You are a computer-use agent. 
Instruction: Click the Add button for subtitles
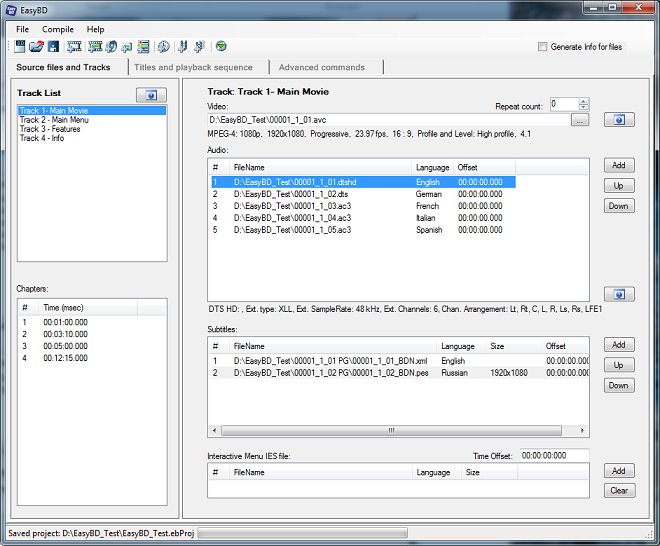619,345
